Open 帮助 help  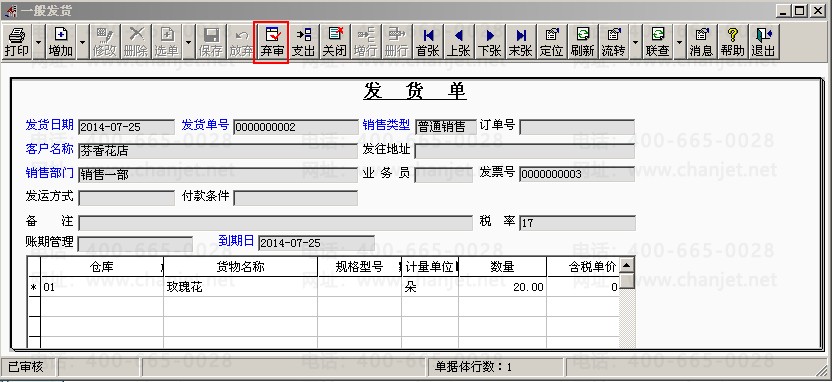733,41
